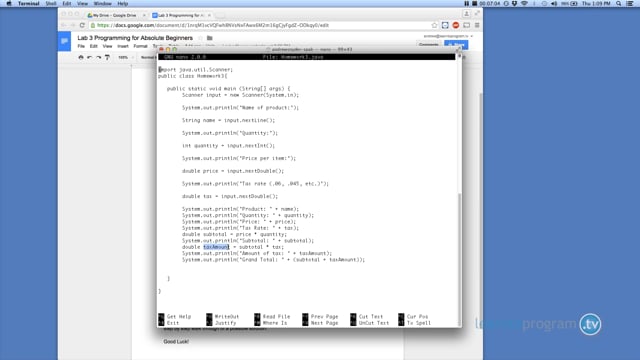Reload the page in Chrome
Viewport: 640px width, 360px height.
[x=82, y=25]
